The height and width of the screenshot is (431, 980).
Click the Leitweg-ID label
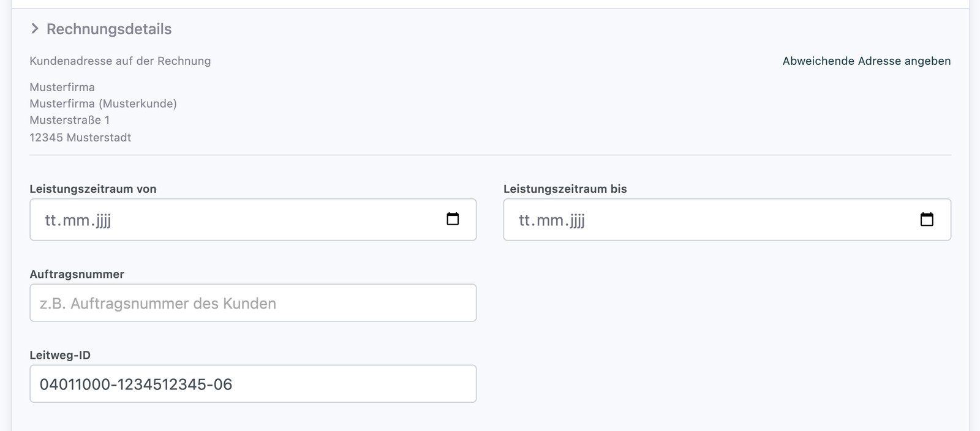60,355
